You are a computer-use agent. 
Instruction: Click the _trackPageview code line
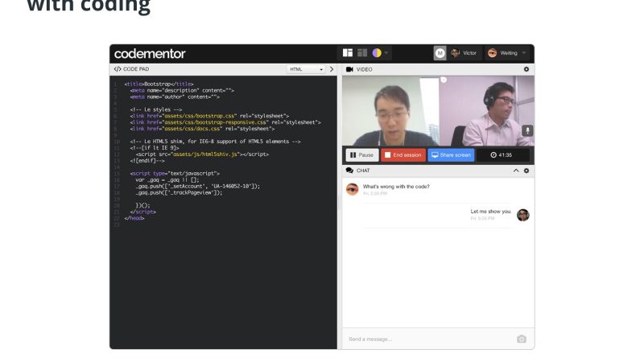point(179,192)
